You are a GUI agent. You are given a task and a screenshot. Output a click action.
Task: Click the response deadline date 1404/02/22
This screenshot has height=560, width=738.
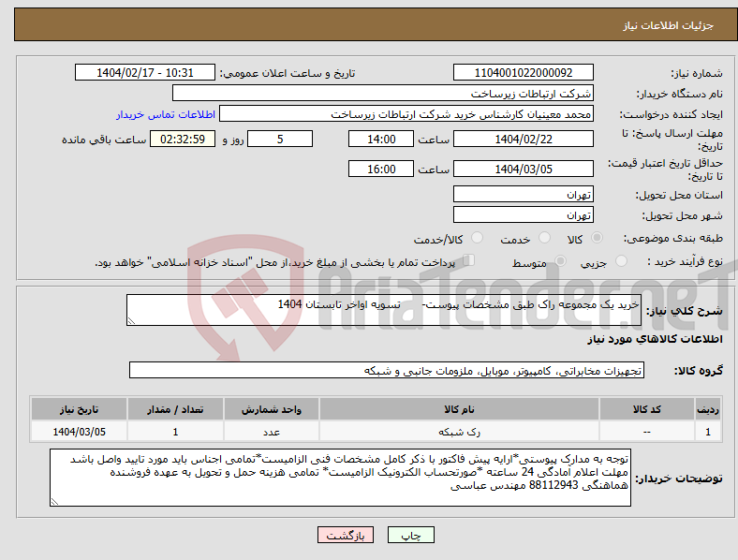523,139
